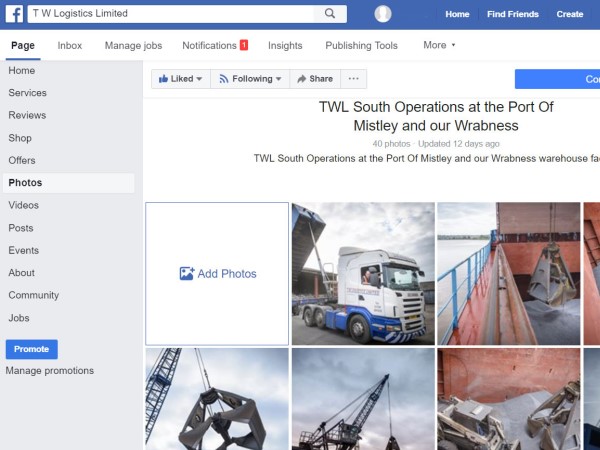Image resolution: width=600 pixels, height=450 pixels.
Task: Select Photos in the sidebar
Action: [x=69, y=183]
